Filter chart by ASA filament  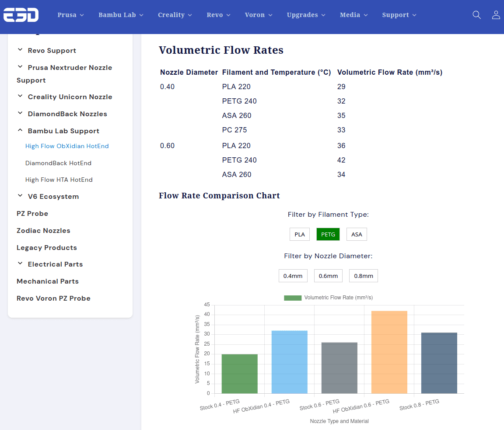pos(357,234)
